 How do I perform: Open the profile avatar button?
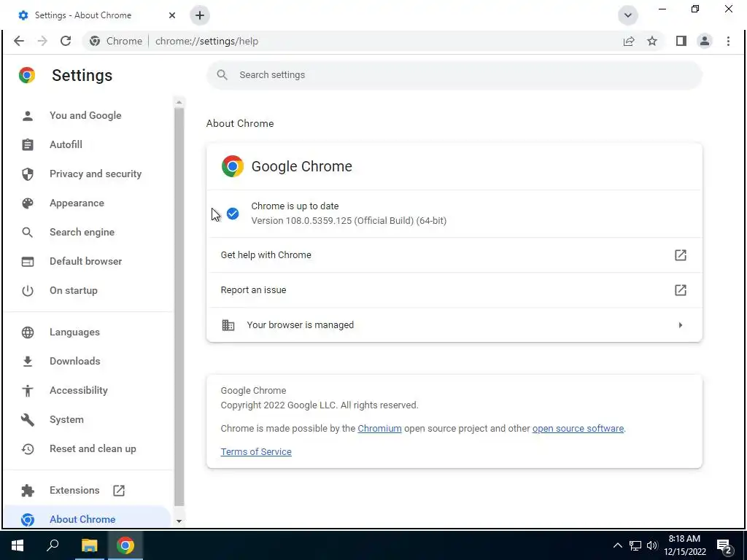pyautogui.click(x=705, y=41)
